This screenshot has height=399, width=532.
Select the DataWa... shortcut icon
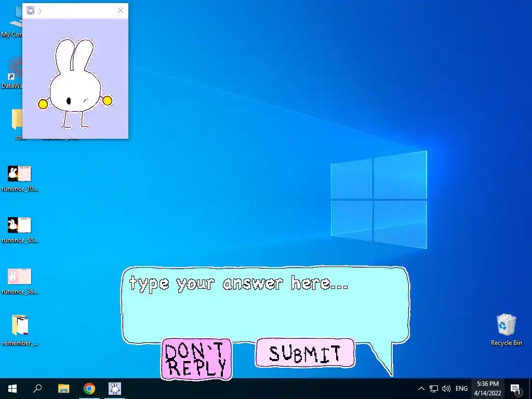11,73
